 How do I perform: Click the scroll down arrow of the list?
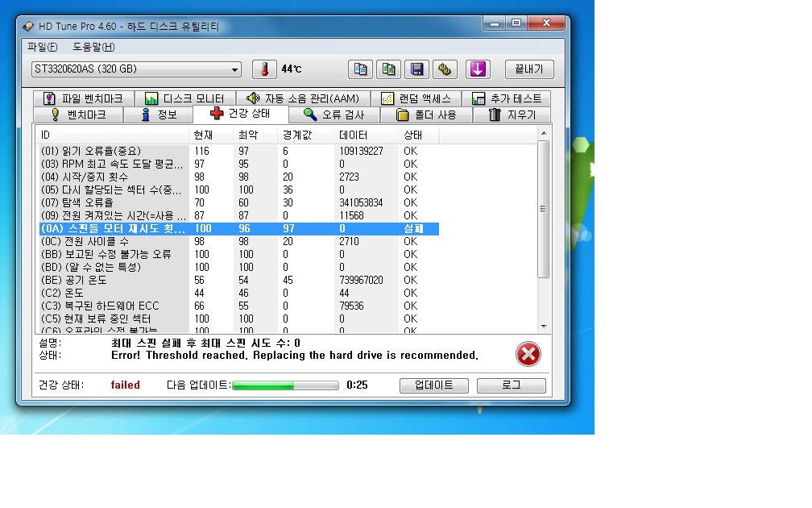tap(543, 327)
